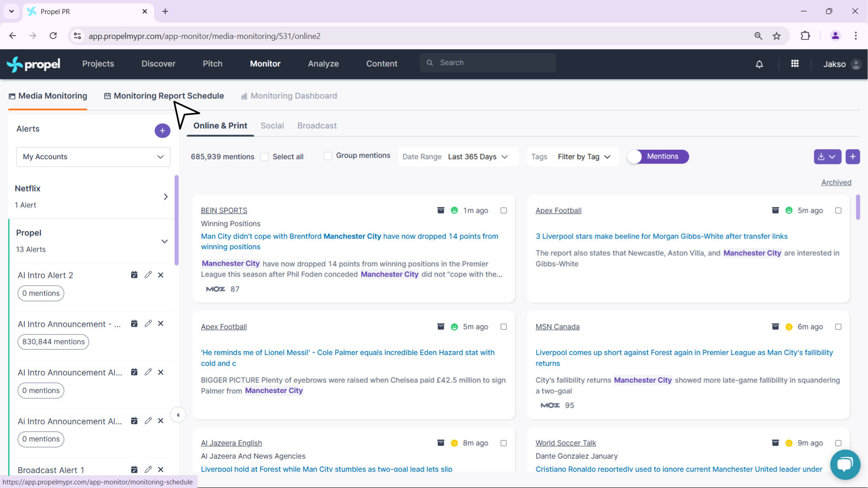Select the Al Jazeera English mention checkbox
868x488 pixels.
click(504, 443)
